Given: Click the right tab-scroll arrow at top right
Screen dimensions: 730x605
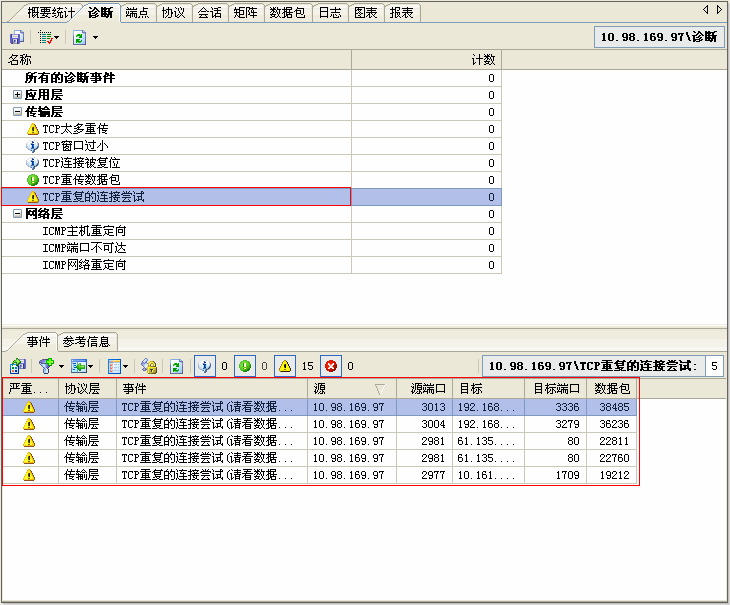Looking at the screenshot, I should 719,9.
